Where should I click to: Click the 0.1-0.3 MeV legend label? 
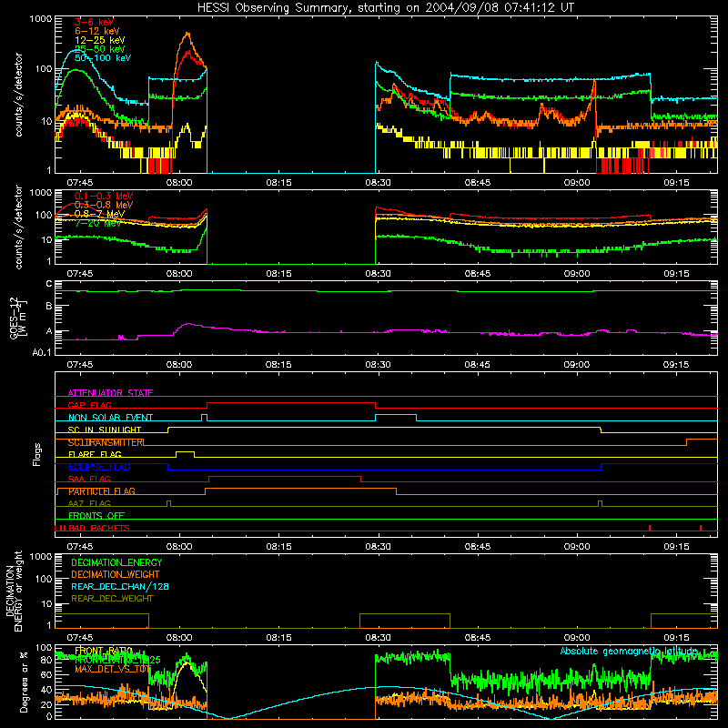tap(104, 196)
